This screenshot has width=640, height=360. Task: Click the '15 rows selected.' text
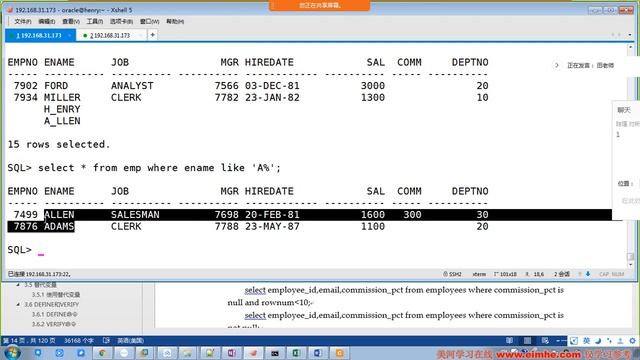click(59, 144)
